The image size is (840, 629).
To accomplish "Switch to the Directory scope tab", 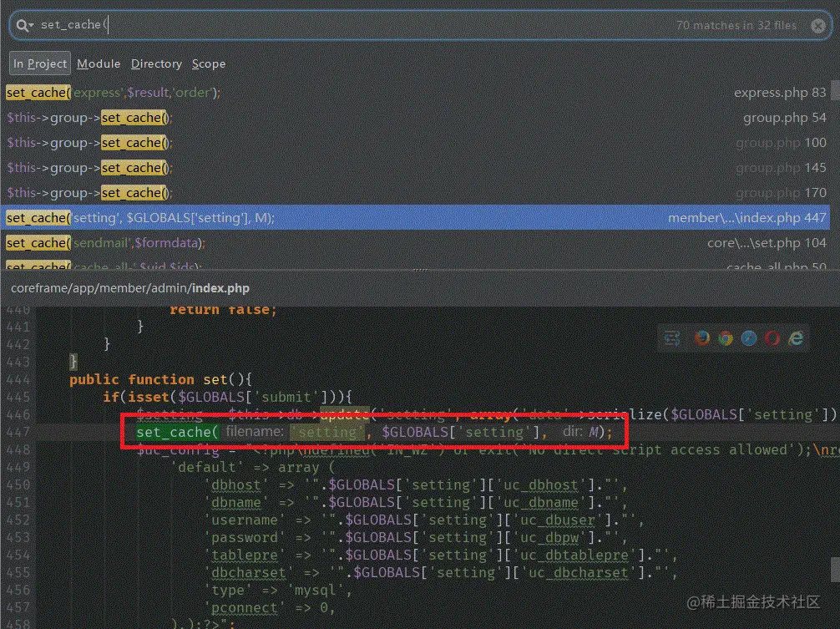I will (x=156, y=63).
